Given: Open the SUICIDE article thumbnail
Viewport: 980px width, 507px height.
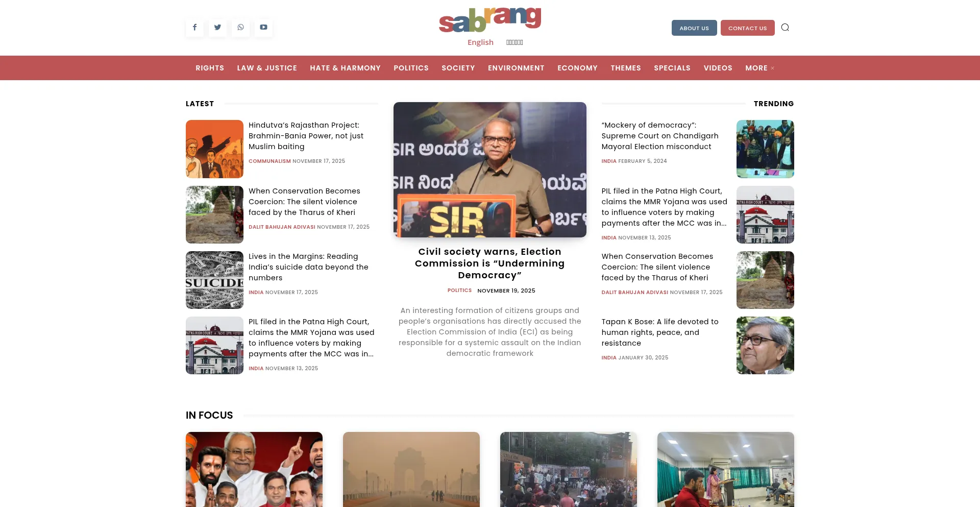Looking at the screenshot, I should pos(214,280).
